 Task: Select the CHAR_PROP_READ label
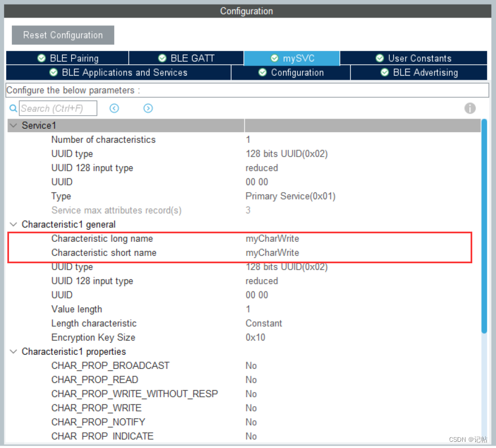click(95, 380)
